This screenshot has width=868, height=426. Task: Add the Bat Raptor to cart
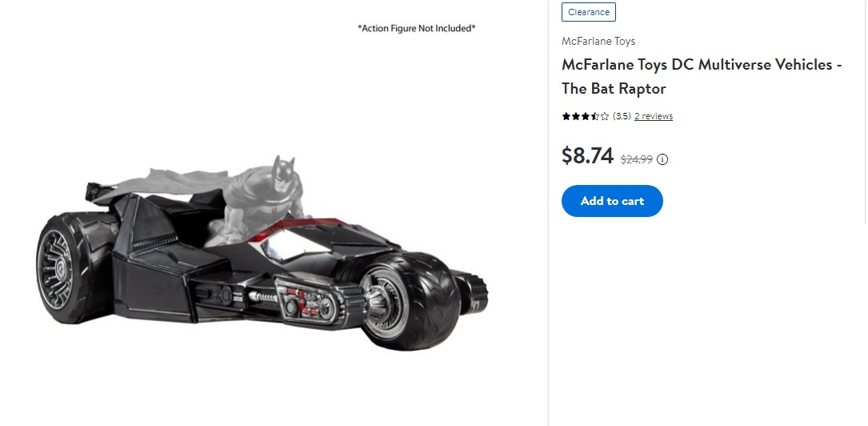pos(612,201)
